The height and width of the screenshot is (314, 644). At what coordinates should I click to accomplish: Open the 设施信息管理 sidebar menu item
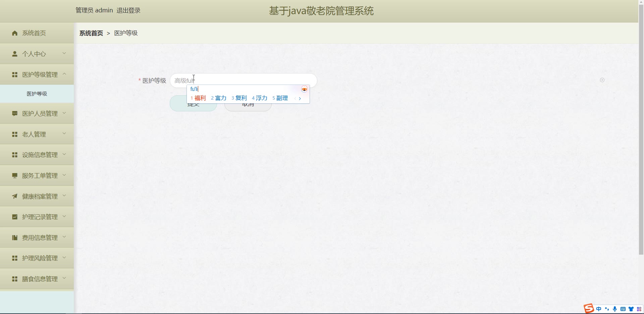point(37,155)
